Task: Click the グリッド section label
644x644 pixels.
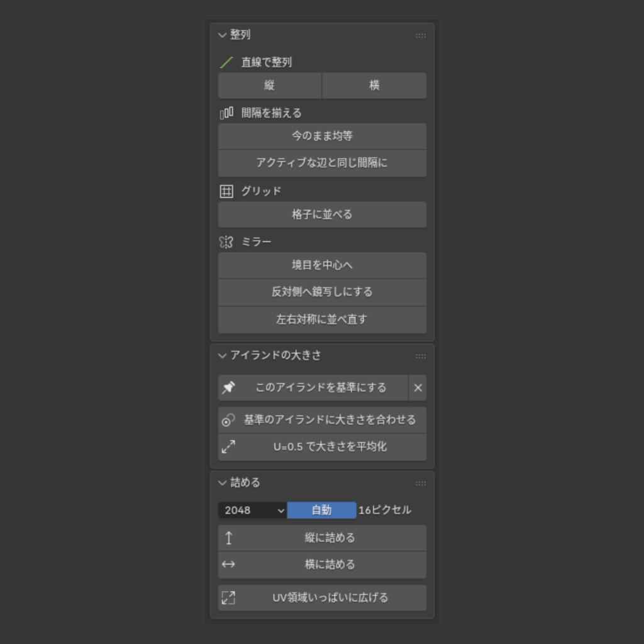Action: point(261,191)
